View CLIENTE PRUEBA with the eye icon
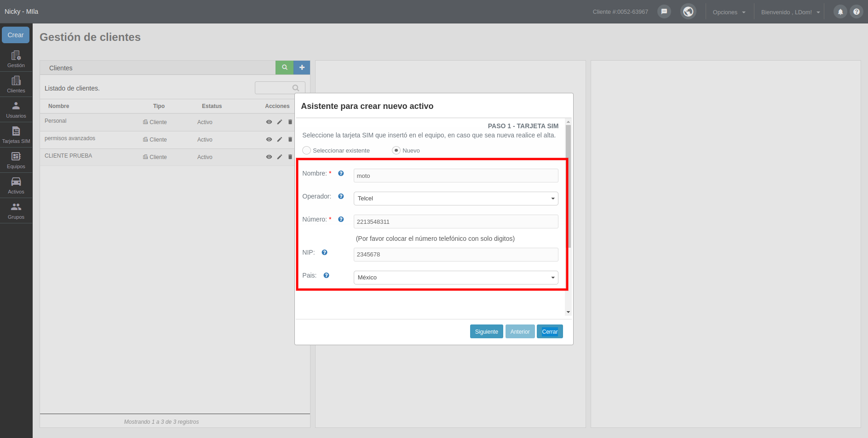Image resolution: width=868 pixels, height=438 pixels. coord(269,157)
